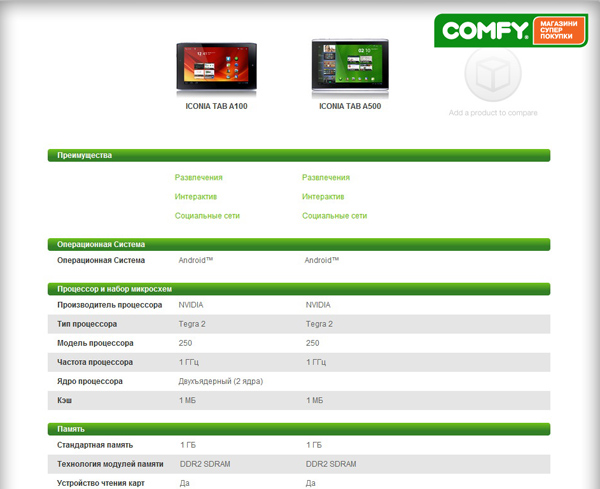The height and width of the screenshot is (489, 600).
Task: Select DDR2 SDRAM value for A100
Action: pos(205,464)
